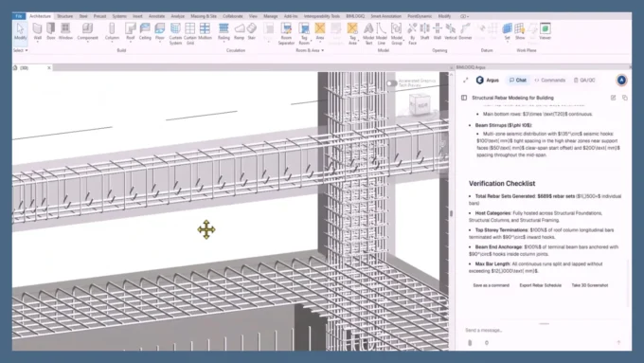The height and width of the screenshot is (363, 644).
Task: Click the Take 3D Screenshot button
Action: [x=590, y=285]
